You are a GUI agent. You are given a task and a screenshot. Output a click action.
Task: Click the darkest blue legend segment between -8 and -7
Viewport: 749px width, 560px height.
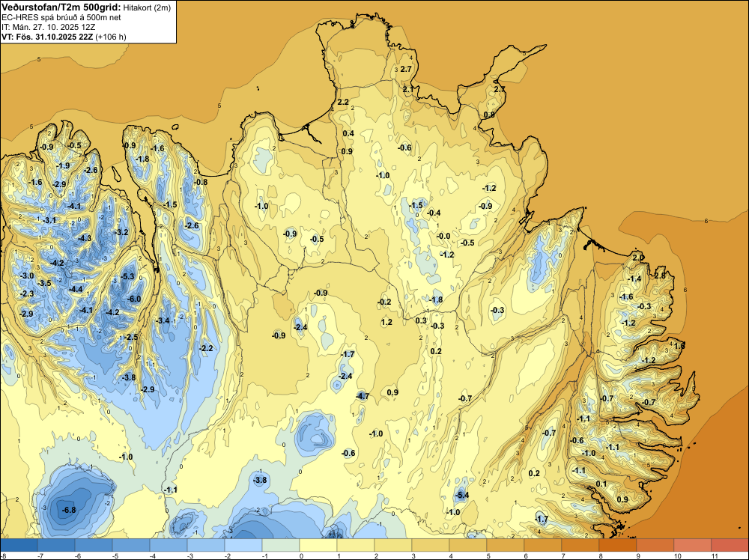(x=19, y=545)
